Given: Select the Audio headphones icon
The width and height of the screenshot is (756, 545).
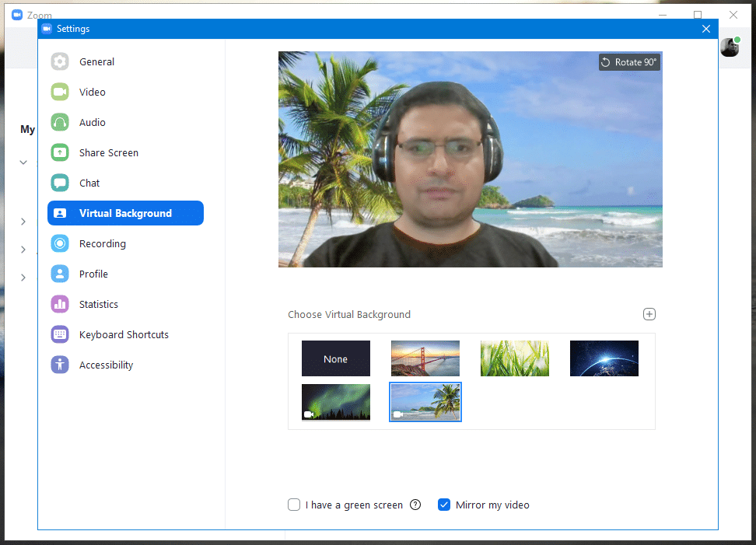Looking at the screenshot, I should [60, 123].
